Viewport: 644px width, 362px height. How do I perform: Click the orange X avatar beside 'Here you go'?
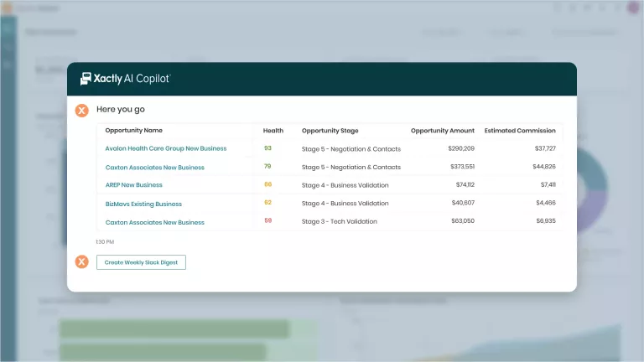(81, 111)
